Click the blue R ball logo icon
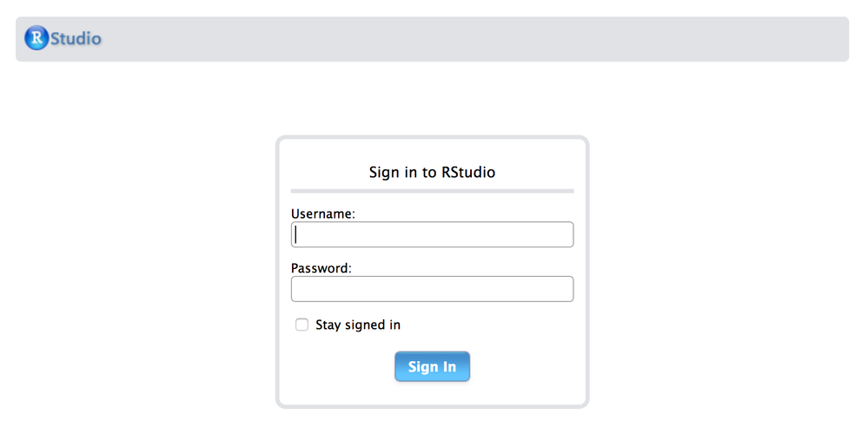868x447 pixels. pos(36,38)
